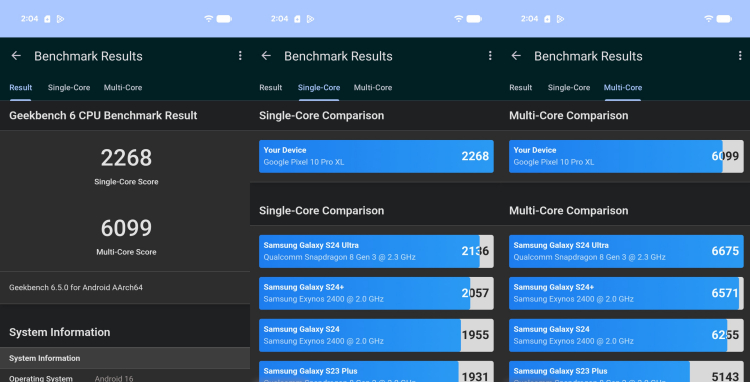The image size is (750, 382).
Task: Tap SD card notification icon on right phone
Action: 547,19
